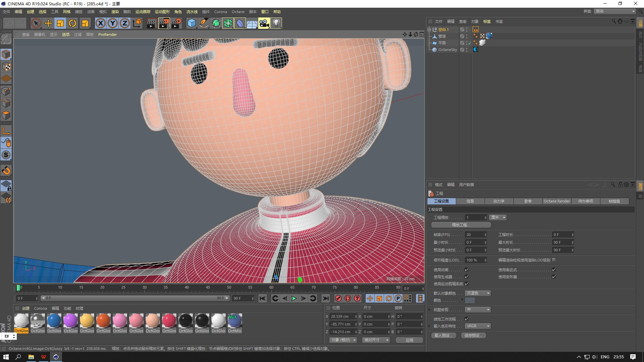Play the animation forward
Viewport: 644px width, 362px height.
pos(294,298)
